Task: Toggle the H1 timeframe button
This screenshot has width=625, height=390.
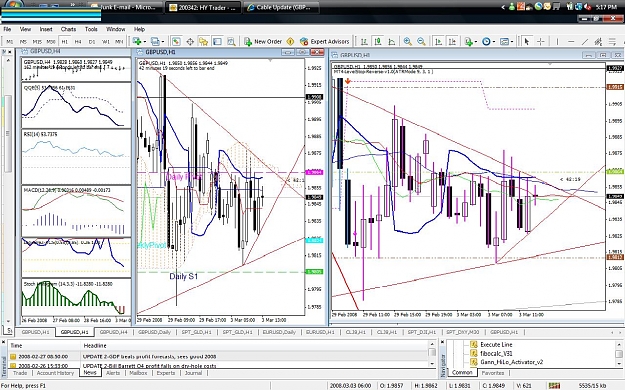Action: [x=65, y=41]
